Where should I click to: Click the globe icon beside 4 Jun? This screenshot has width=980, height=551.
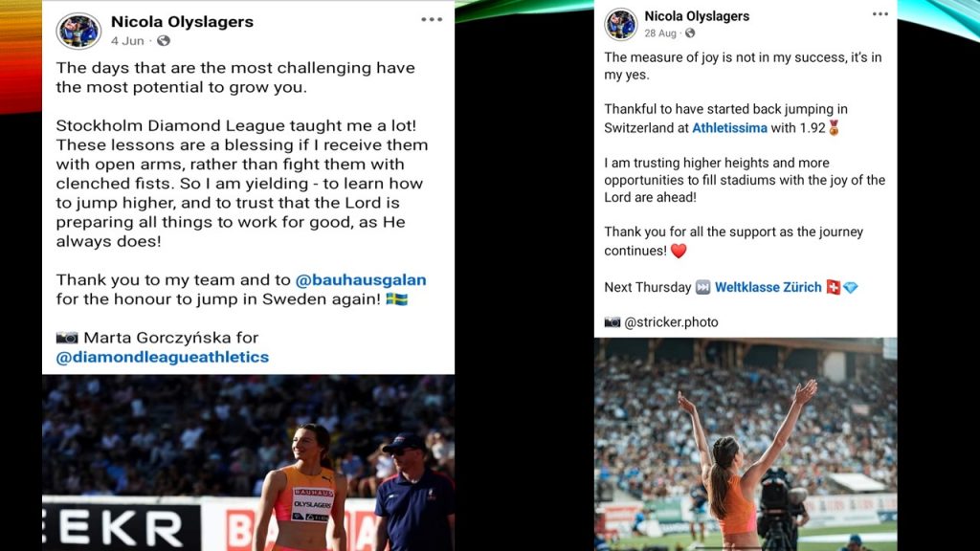click(164, 40)
